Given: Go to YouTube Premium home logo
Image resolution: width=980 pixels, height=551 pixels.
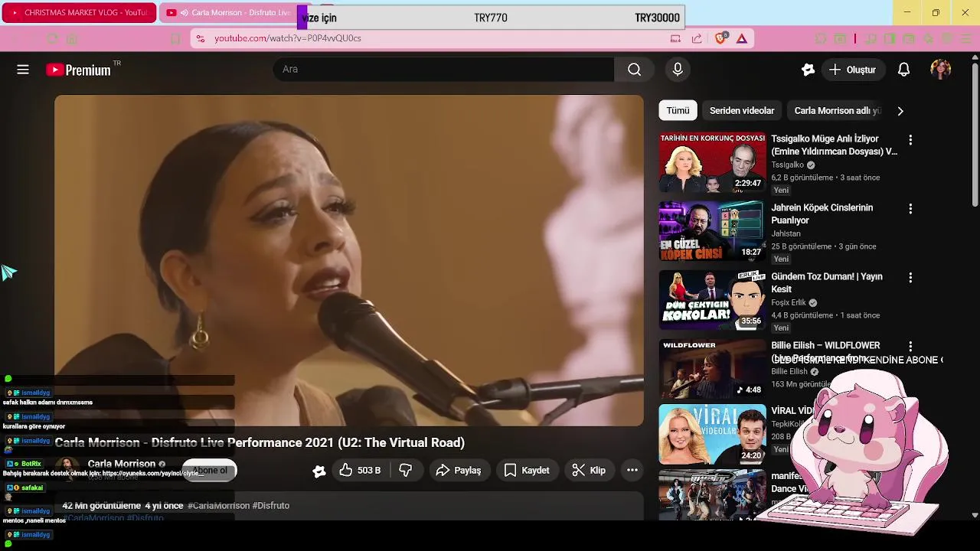Looking at the screenshot, I should pyautogui.click(x=78, y=70).
